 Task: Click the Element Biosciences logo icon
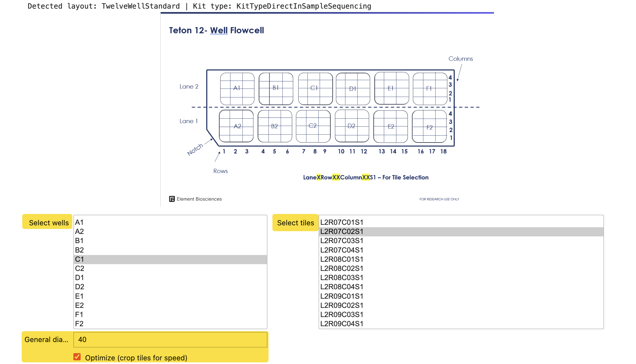click(x=172, y=199)
